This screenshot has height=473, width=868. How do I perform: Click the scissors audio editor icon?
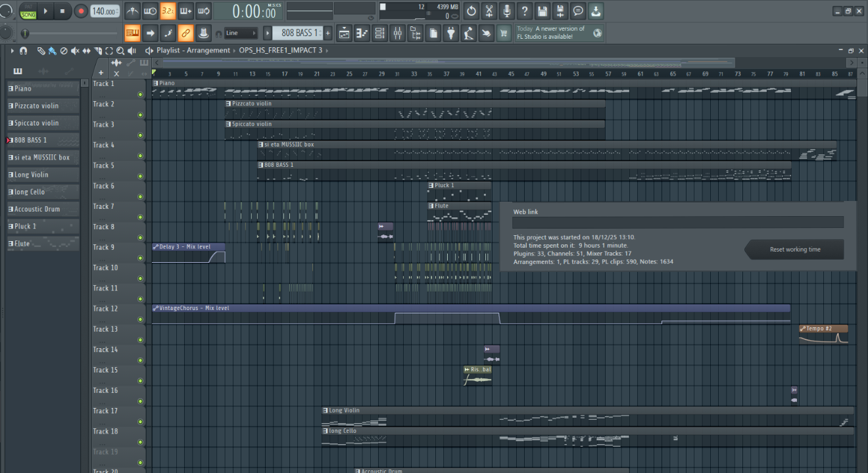point(489,11)
